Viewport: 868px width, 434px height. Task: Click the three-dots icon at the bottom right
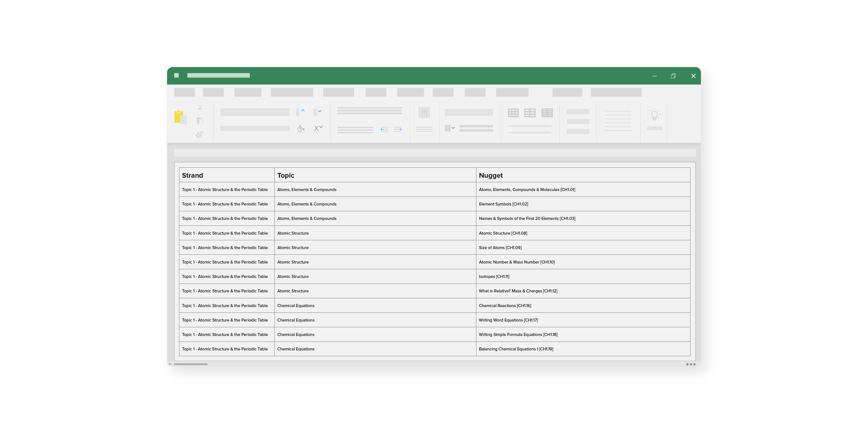(x=691, y=364)
